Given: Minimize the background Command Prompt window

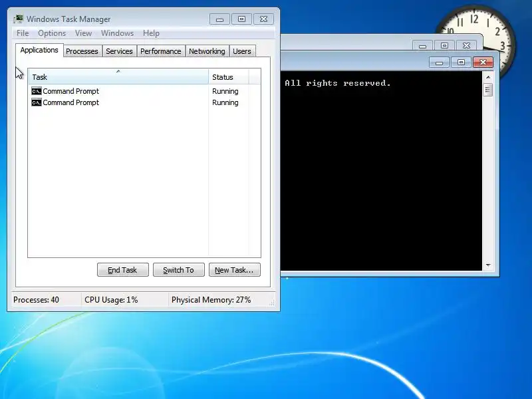Looking at the screenshot, I should (422, 45).
